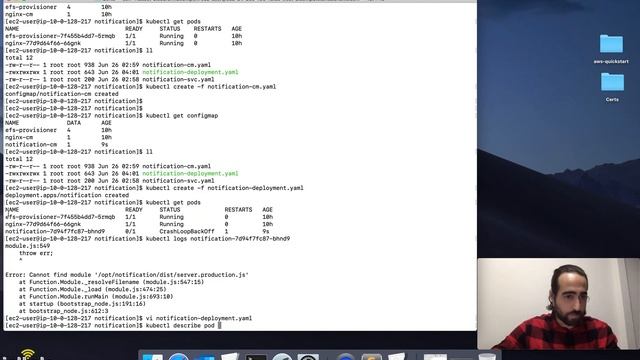Image resolution: width=640 pixels, height=360 pixels.
Task: Click the 'configmap/notification-cm created' output line
Action: click(x=62, y=94)
